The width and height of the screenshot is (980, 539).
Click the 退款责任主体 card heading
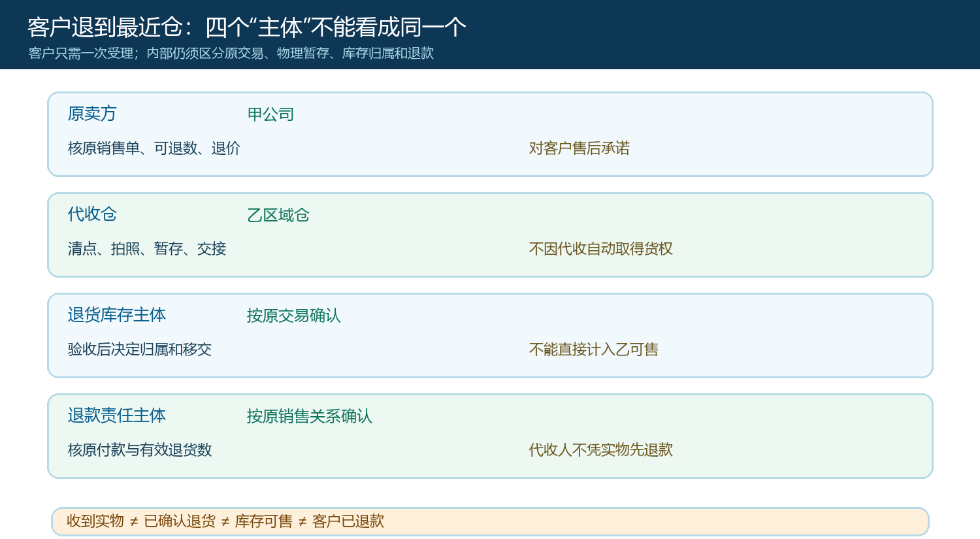pos(117,416)
